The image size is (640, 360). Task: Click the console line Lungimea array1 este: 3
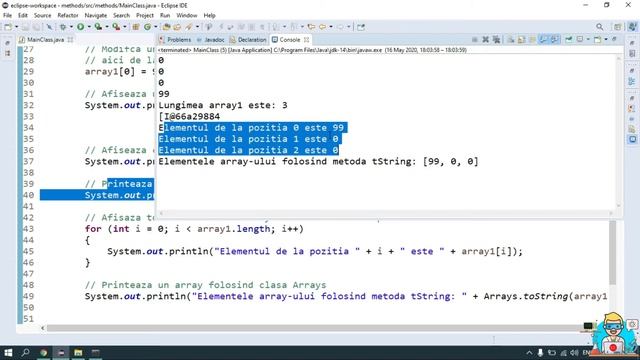pyautogui.click(x=223, y=105)
